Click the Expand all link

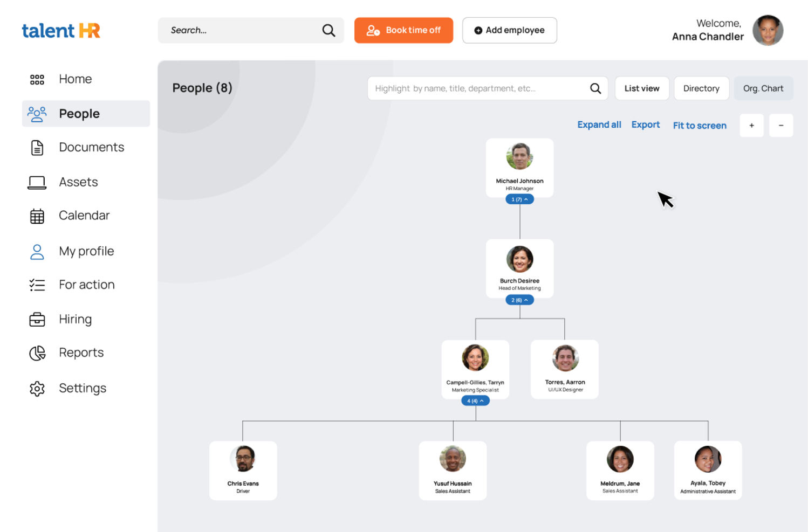(x=599, y=125)
